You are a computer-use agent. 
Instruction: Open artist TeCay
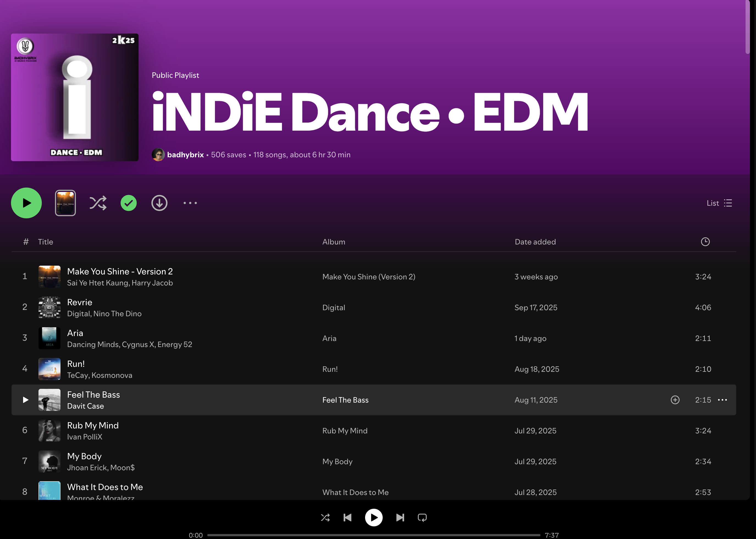[x=78, y=375]
